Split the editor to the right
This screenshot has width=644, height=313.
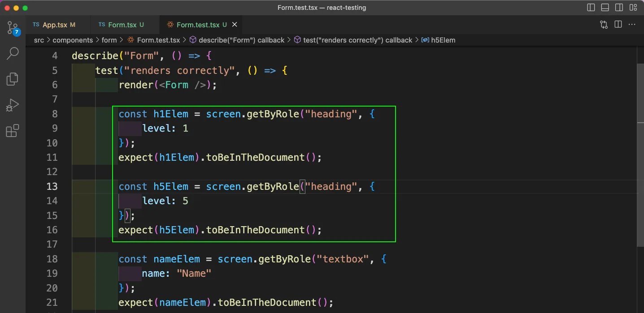[x=618, y=25]
